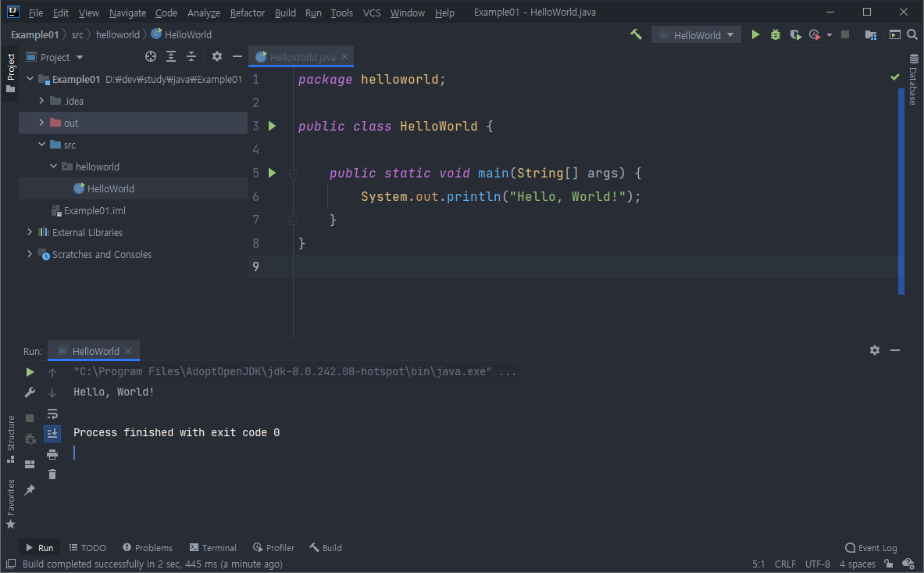
Task: Collapse the helloworld package node
Action: pyautogui.click(x=53, y=167)
